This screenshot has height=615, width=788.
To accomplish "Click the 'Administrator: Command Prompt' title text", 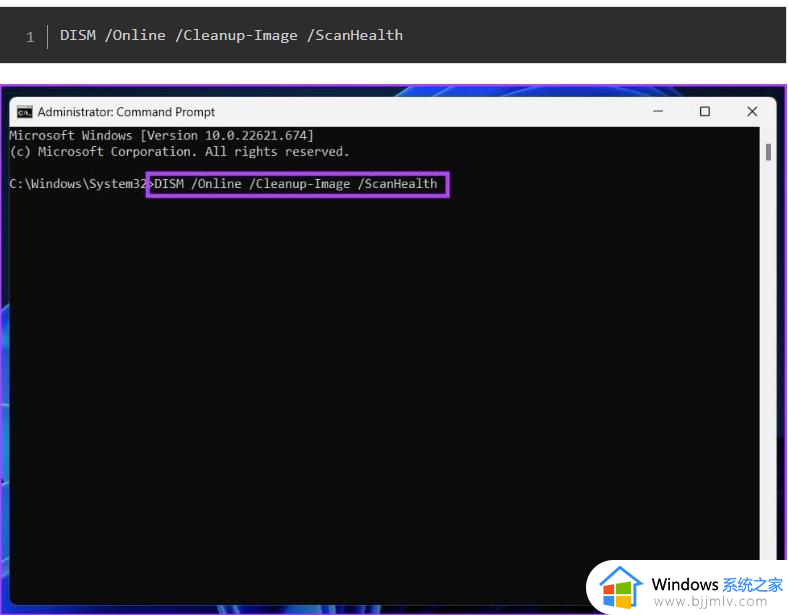I will [126, 112].
